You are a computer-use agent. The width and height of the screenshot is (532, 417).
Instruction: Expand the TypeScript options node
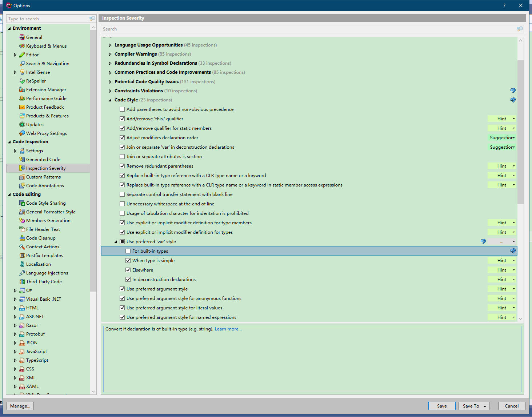tap(15, 360)
